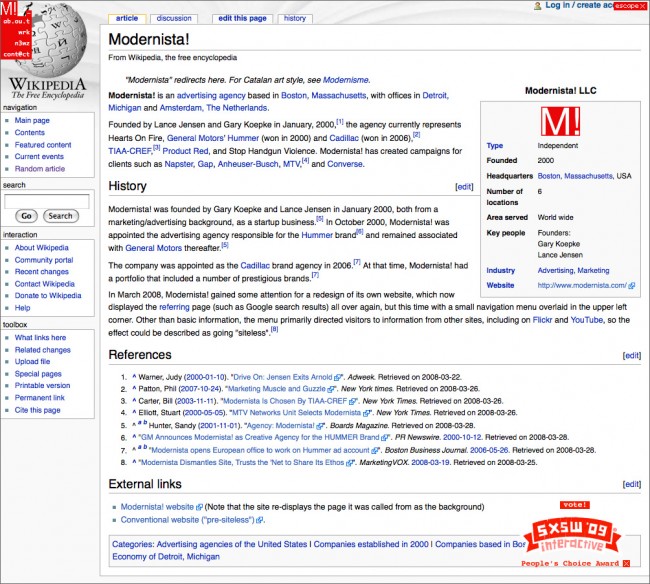Switch to the discussion tab
The image size is (650, 584).
174,18
